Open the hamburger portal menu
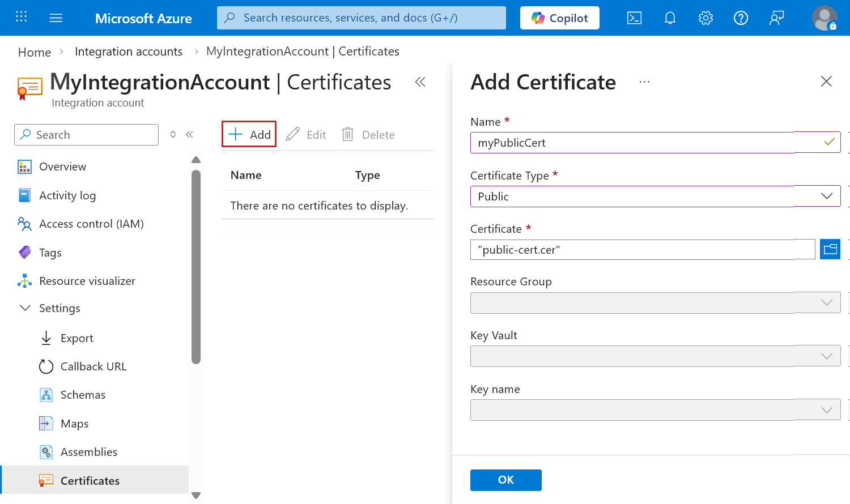 click(x=56, y=18)
